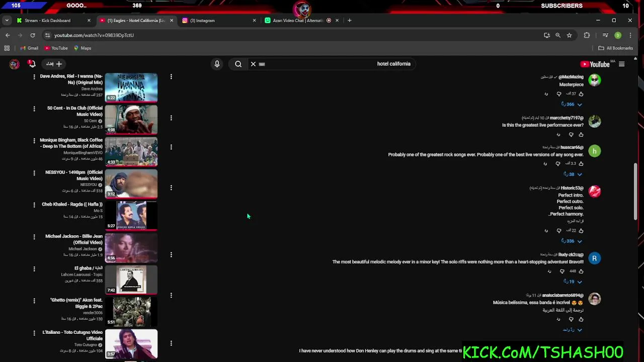The image size is (644, 362).
Task: Like the marcchetty7197 comment
Action: (x=581, y=135)
